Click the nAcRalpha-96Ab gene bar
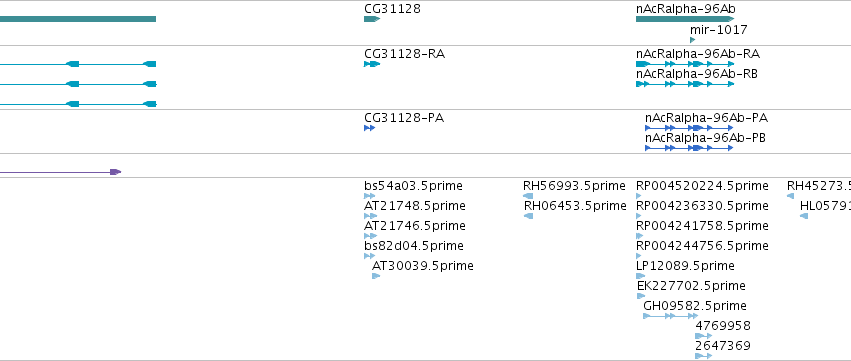 point(685,19)
